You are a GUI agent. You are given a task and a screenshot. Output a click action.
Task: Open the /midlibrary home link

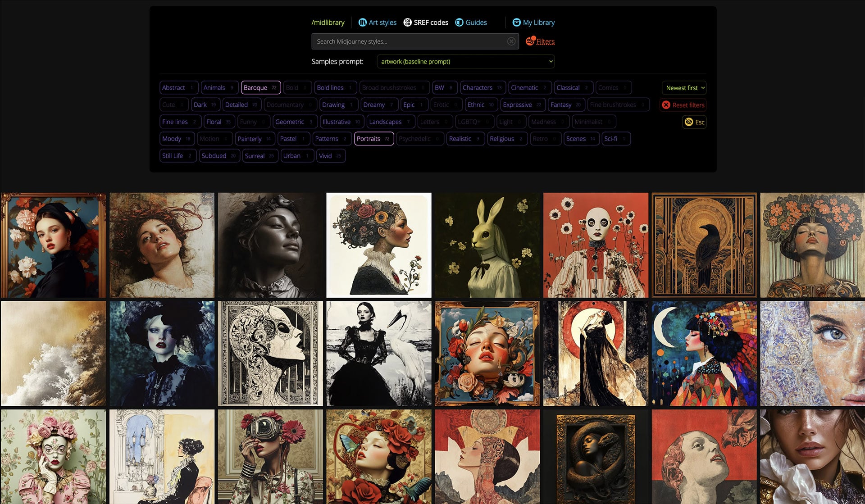click(x=328, y=23)
